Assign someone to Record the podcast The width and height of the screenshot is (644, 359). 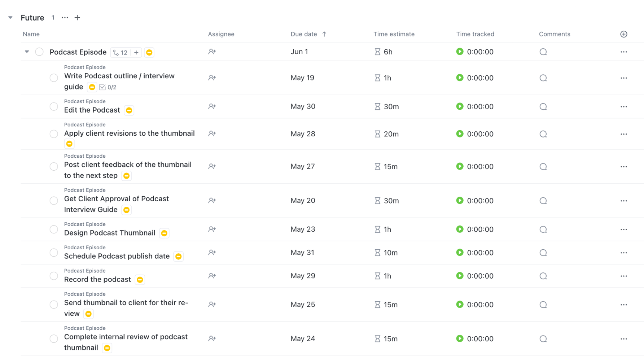pos(212,276)
